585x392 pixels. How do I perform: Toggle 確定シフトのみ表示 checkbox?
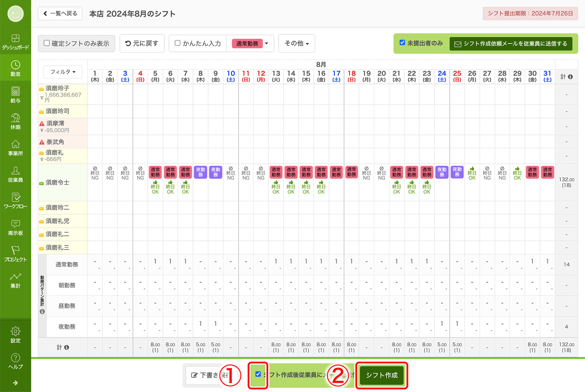point(46,43)
